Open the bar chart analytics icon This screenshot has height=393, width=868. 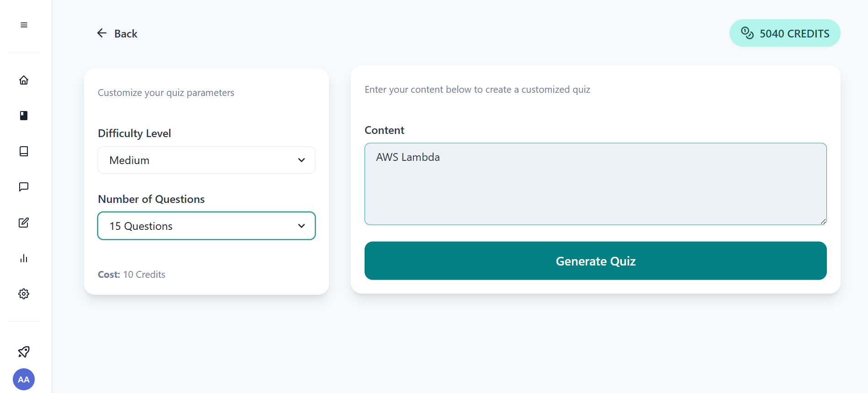pos(24,258)
